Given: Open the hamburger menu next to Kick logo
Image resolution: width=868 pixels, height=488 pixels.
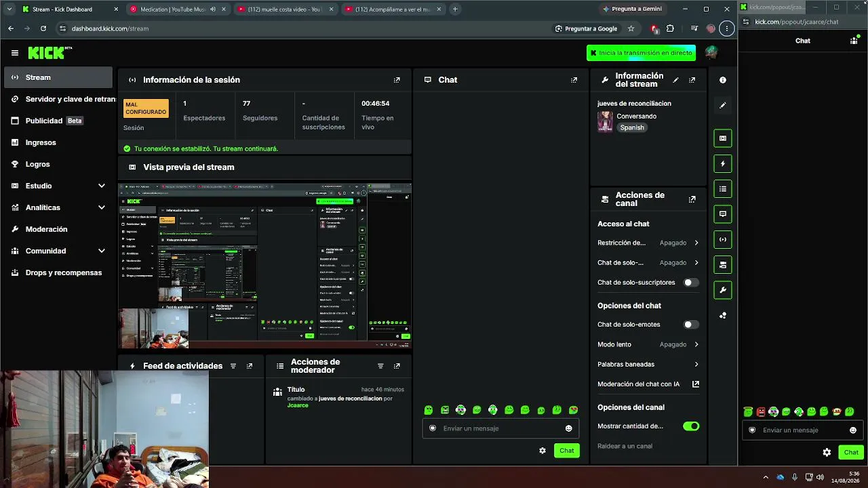Looking at the screenshot, I should click(15, 53).
